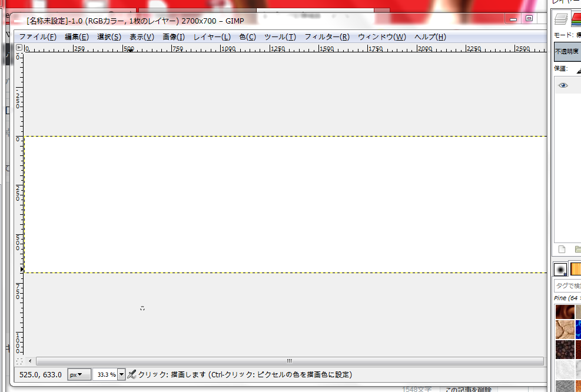Open the 選択(S) menu

pyautogui.click(x=109, y=36)
